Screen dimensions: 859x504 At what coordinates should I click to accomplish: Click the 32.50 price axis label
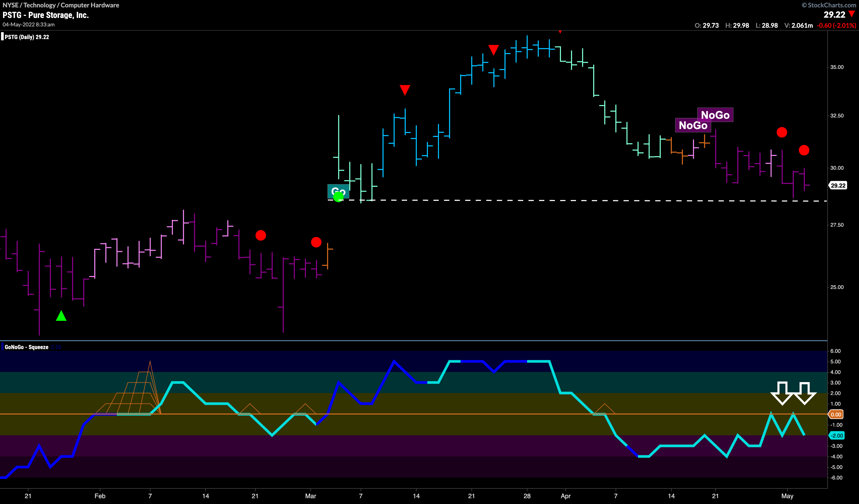(x=837, y=116)
